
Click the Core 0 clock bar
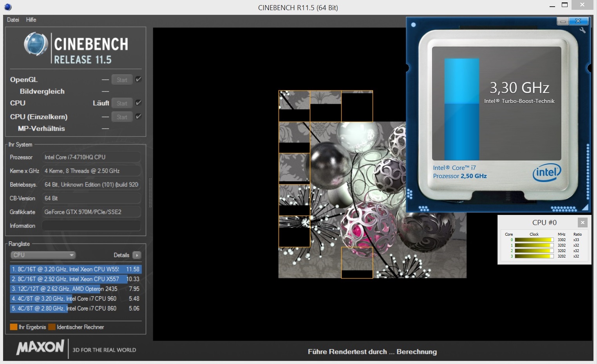pos(534,240)
